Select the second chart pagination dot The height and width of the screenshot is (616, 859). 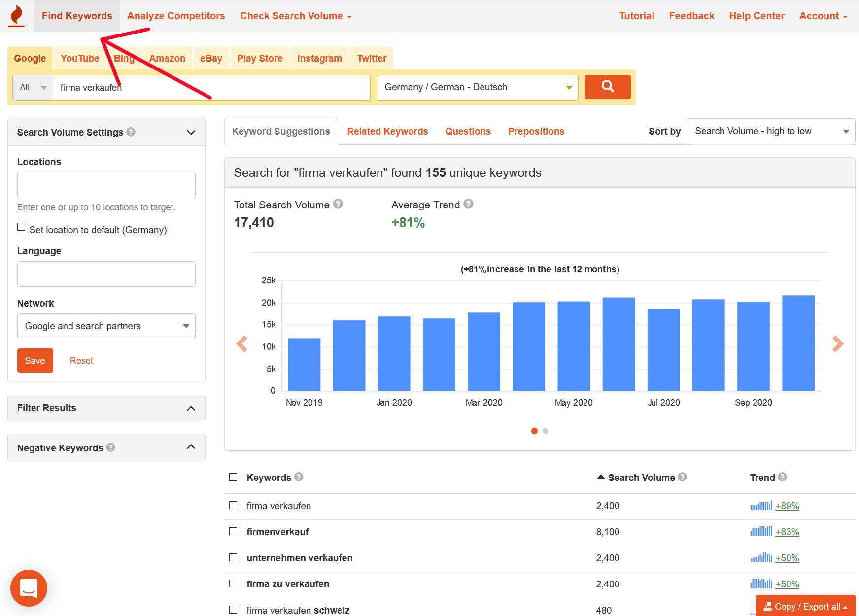(545, 431)
